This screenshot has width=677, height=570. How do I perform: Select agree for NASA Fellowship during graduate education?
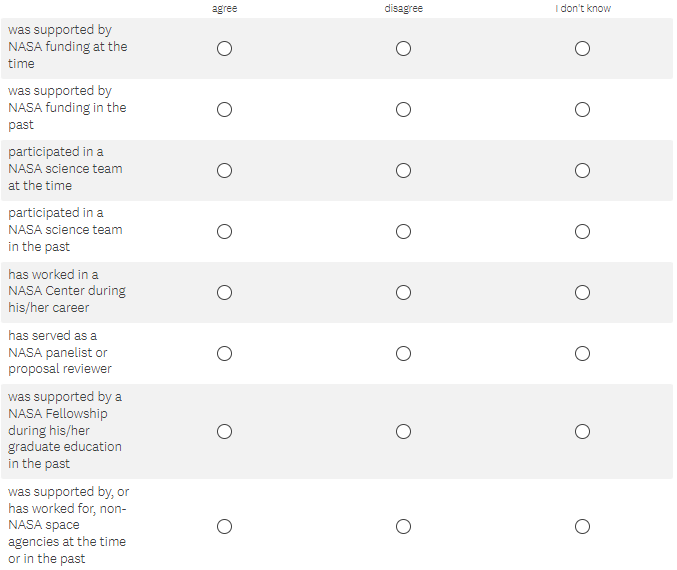224,431
